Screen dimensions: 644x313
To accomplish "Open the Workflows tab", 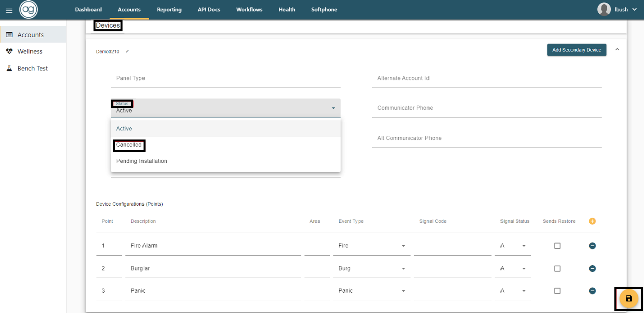I will 249,10.
